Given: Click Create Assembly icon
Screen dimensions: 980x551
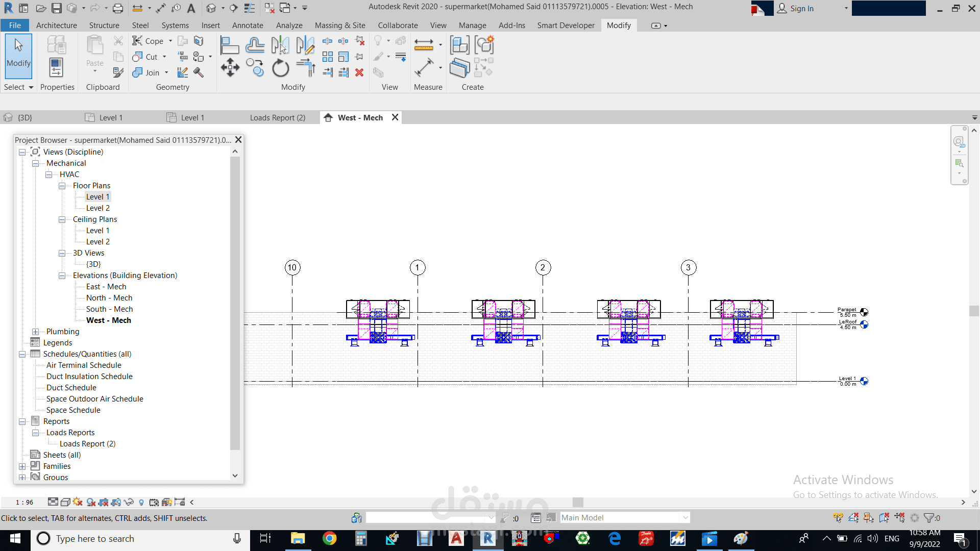Looking at the screenshot, I should (459, 45).
